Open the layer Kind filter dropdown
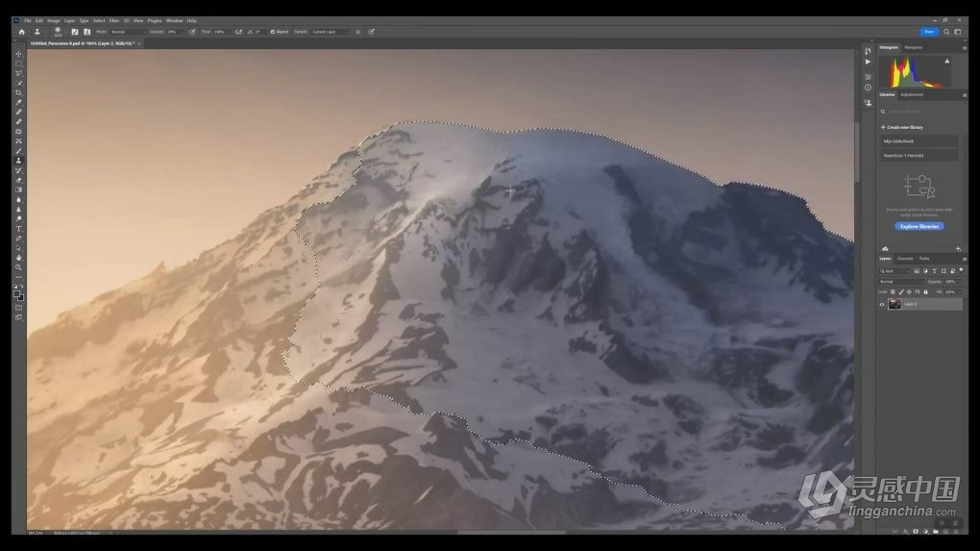The width and height of the screenshot is (980, 551). (x=894, y=271)
